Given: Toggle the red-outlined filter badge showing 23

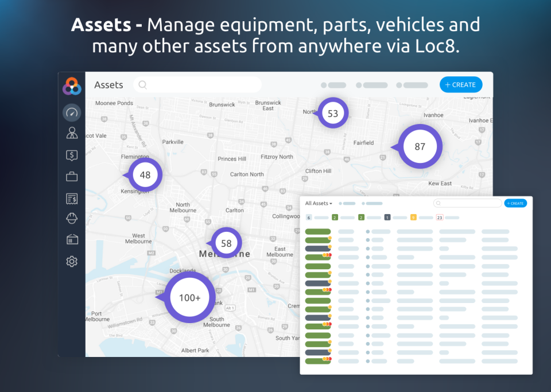Looking at the screenshot, I should [440, 218].
